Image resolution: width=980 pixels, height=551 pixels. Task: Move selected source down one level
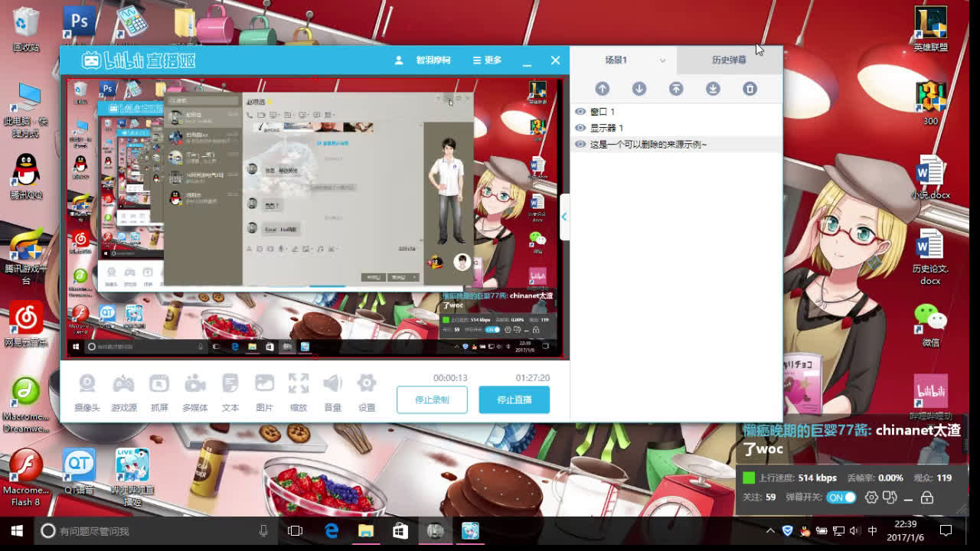click(x=639, y=89)
